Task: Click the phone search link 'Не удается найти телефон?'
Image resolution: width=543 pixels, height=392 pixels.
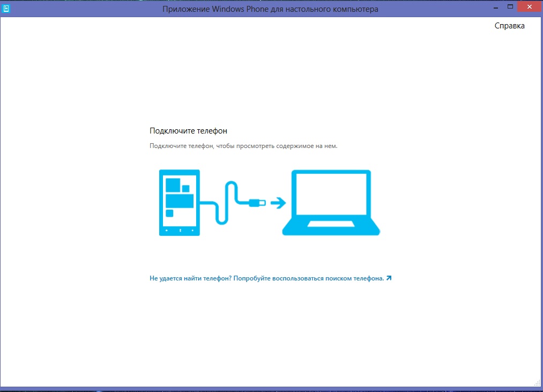Action: (x=271, y=278)
